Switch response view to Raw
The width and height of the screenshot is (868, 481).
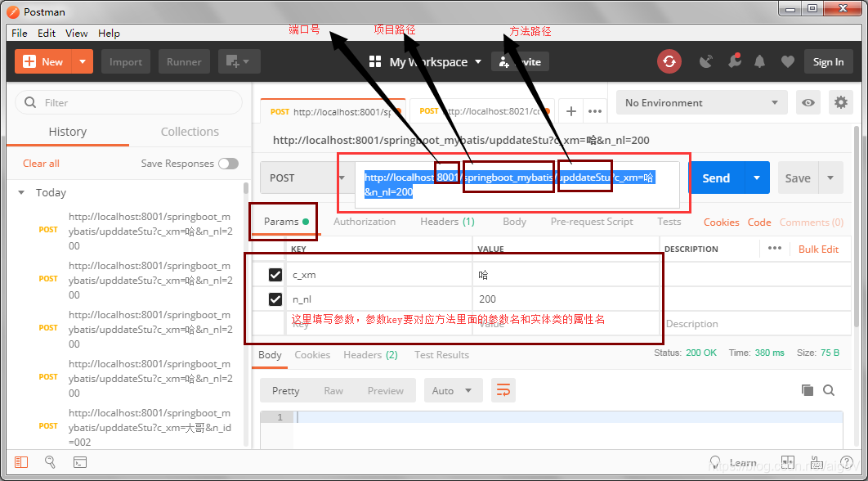click(333, 391)
